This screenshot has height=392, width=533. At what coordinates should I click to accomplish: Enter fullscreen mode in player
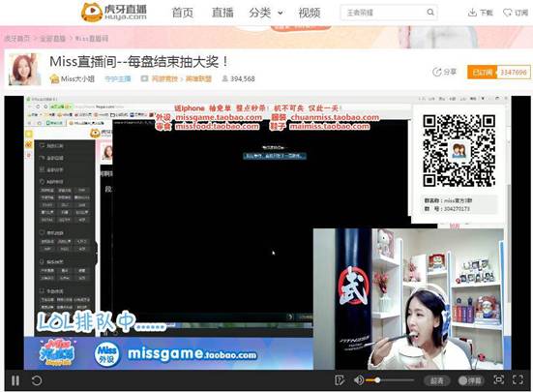click(518, 379)
